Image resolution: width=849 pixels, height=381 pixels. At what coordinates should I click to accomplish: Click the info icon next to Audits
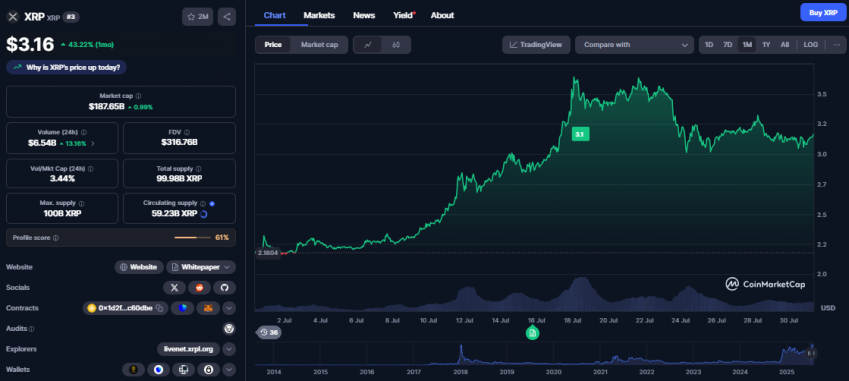pyautogui.click(x=31, y=329)
